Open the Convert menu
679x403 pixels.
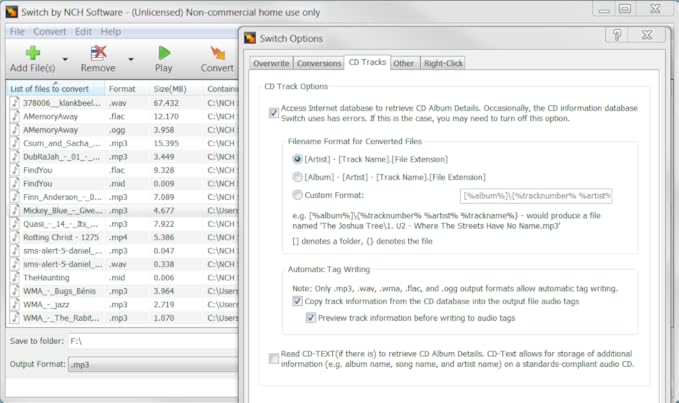point(50,32)
